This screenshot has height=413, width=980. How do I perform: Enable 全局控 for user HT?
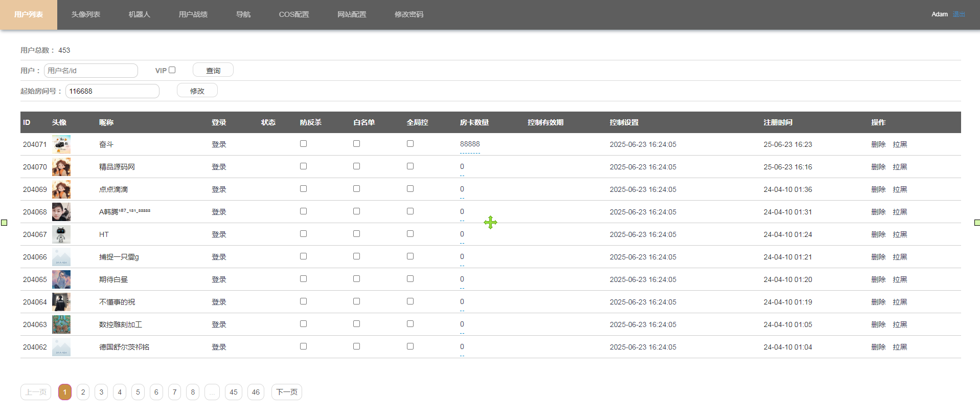(410, 234)
